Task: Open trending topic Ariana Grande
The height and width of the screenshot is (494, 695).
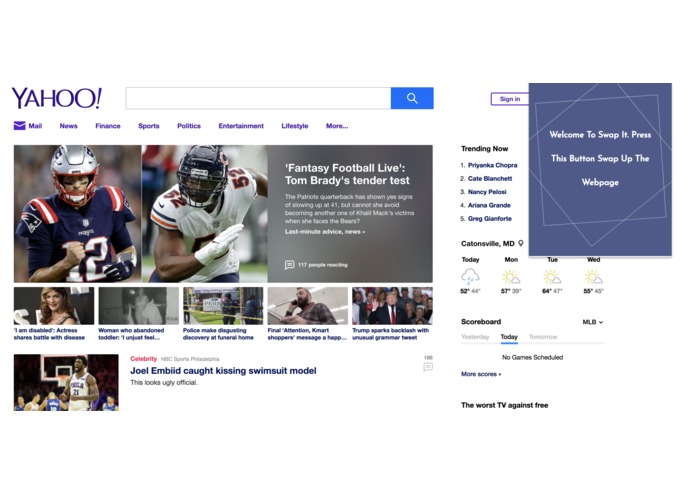Action: pyautogui.click(x=489, y=205)
